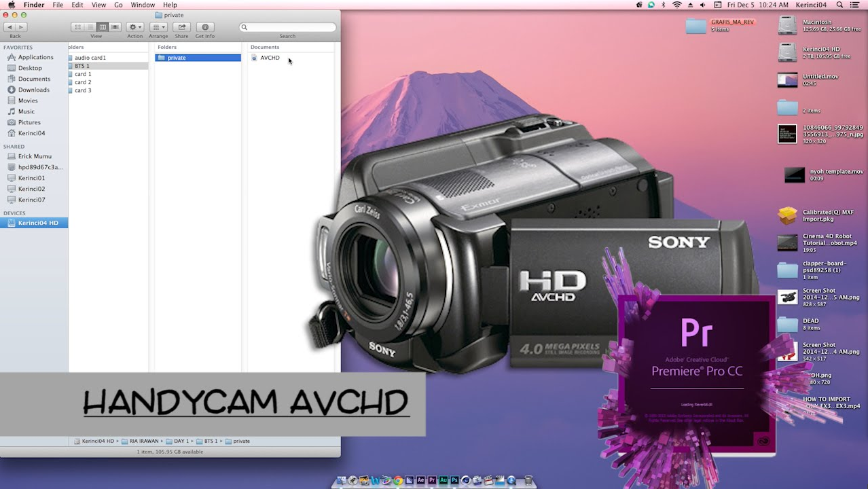Open the Help menu
The width and height of the screenshot is (868, 489).
pos(170,5)
